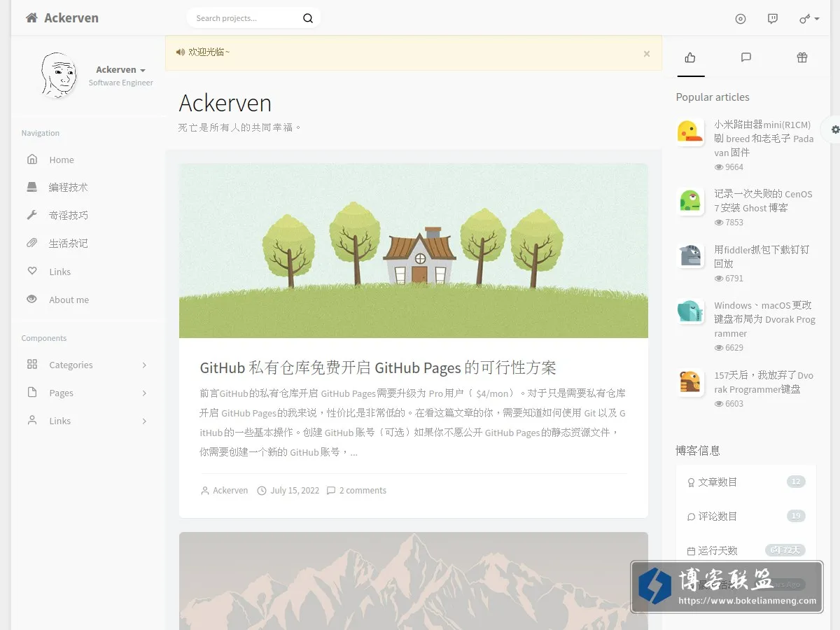This screenshot has width=840, height=630.
Task: Click the green parrot article thumbnail
Action: tap(690, 201)
